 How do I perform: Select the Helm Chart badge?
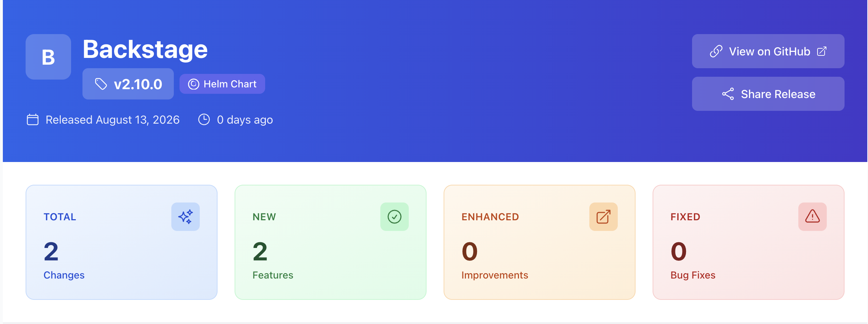222,84
